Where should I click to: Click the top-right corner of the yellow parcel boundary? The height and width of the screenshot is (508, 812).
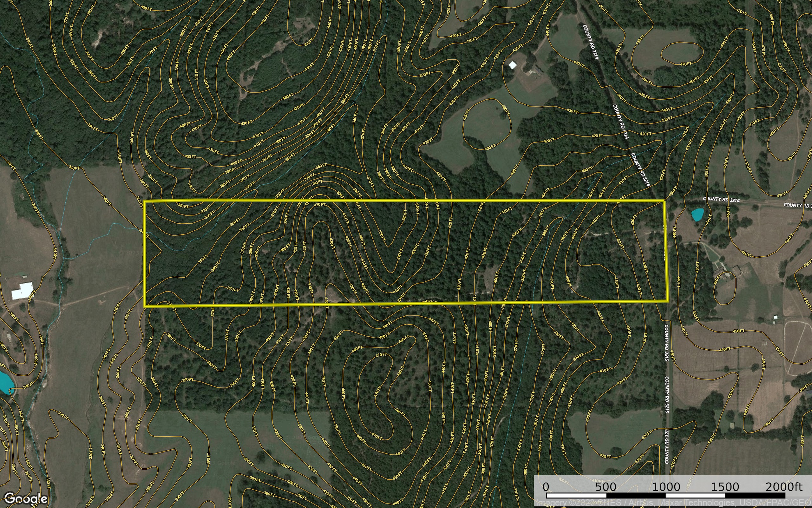tap(665, 201)
